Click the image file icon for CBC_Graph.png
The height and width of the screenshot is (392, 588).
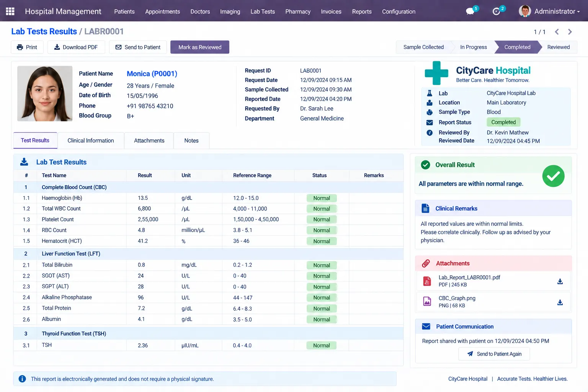(x=427, y=302)
